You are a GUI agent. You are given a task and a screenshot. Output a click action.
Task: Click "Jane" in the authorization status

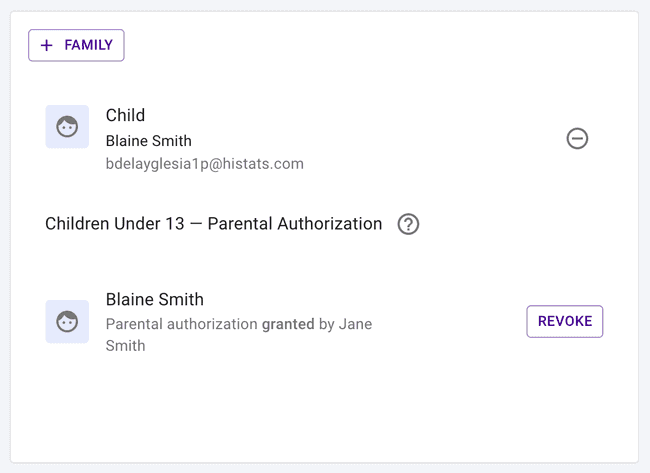pyautogui.click(x=355, y=324)
